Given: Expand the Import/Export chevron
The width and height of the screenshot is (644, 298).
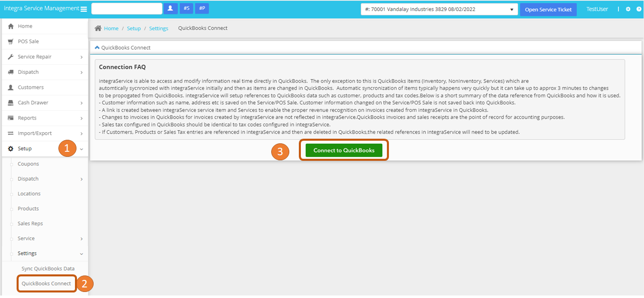Looking at the screenshot, I should [x=82, y=134].
